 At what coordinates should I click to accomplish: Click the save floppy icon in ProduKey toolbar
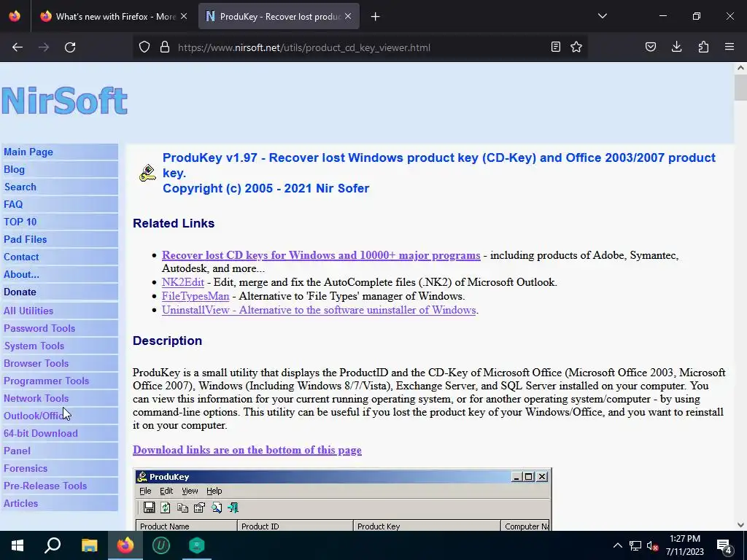(149, 507)
